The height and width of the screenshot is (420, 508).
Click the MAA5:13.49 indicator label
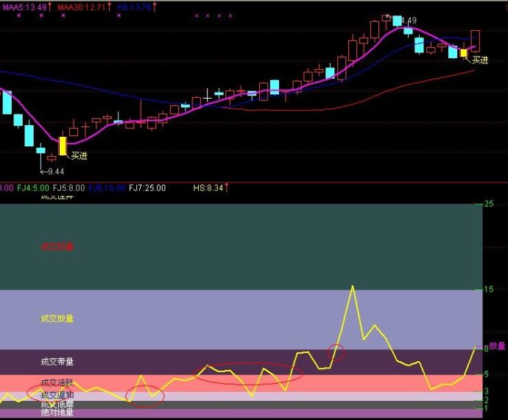point(24,7)
